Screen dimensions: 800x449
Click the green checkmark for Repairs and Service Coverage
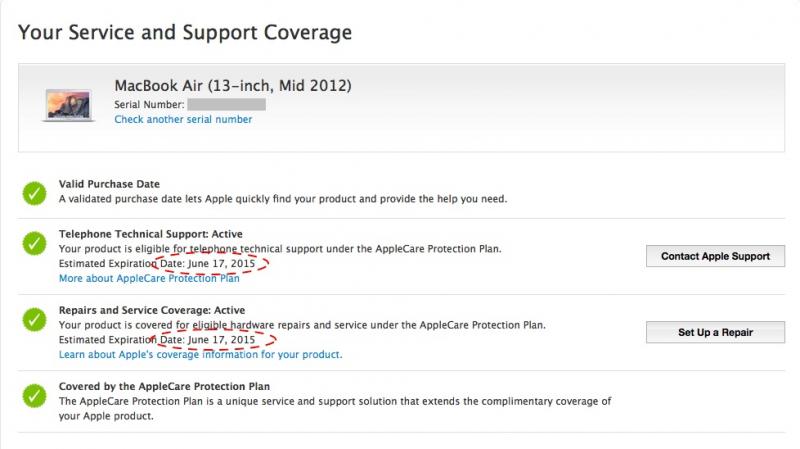[34, 319]
